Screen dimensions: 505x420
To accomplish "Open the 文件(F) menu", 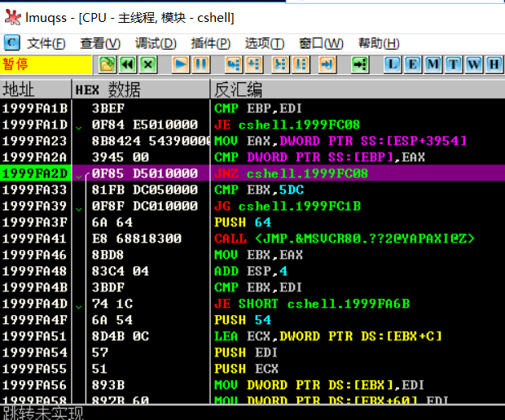I will 46,43.
